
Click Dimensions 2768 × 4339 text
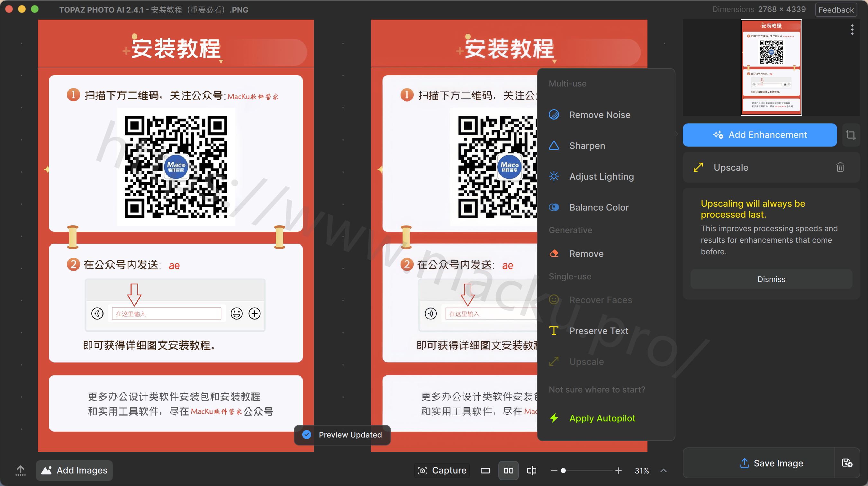point(759,9)
